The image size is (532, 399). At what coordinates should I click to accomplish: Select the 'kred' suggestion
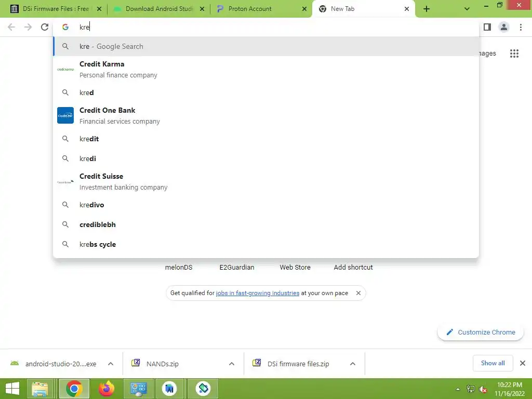[266, 92]
